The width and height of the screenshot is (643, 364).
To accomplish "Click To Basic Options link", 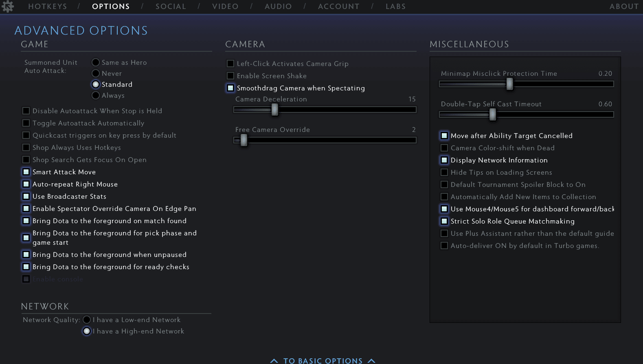I will [323, 361].
